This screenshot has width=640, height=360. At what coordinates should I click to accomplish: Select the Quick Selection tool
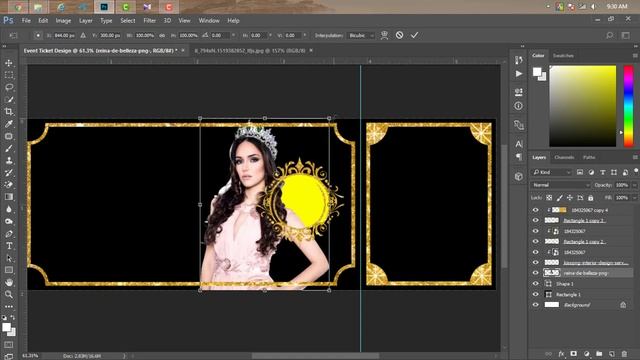click(x=9, y=100)
